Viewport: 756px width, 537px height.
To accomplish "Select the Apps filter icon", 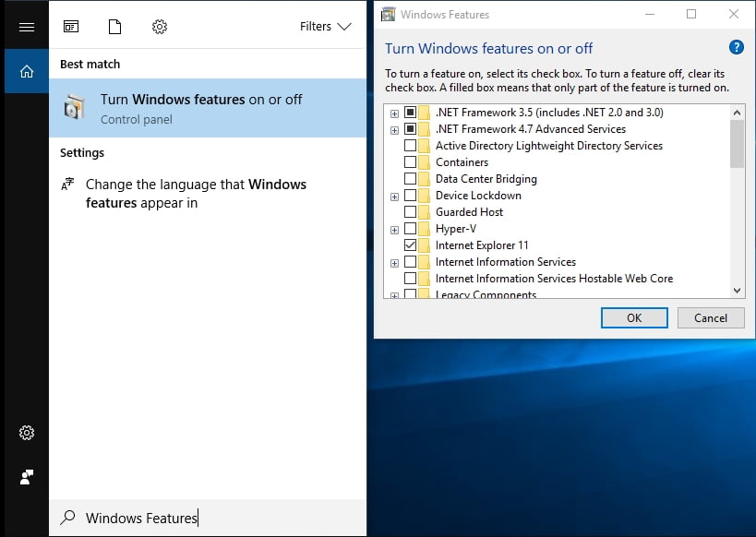I will click(x=71, y=27).
